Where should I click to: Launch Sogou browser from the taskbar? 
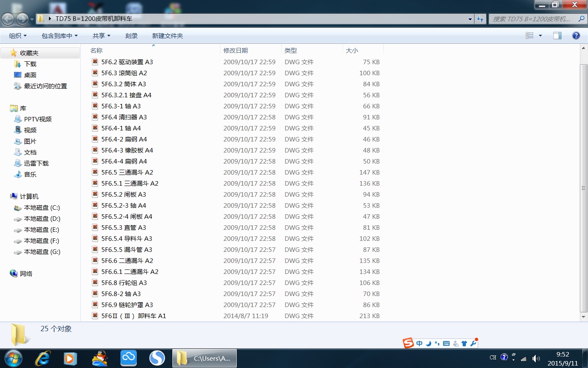point(157,358)
